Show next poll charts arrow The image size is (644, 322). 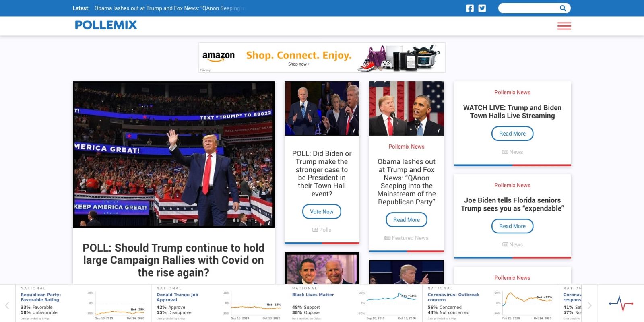click(589, 305)
